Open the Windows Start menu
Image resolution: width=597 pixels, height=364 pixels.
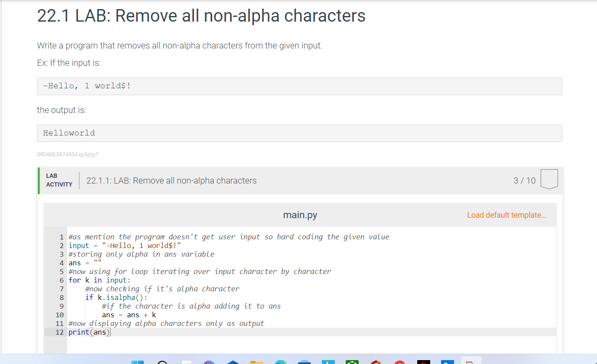point(138,361)
